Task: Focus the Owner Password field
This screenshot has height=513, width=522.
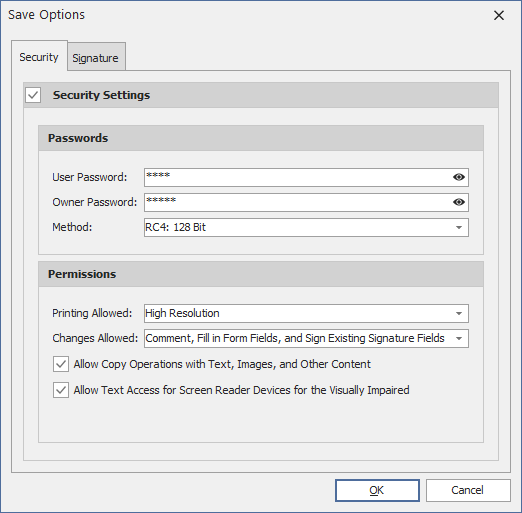Action: 306,202
